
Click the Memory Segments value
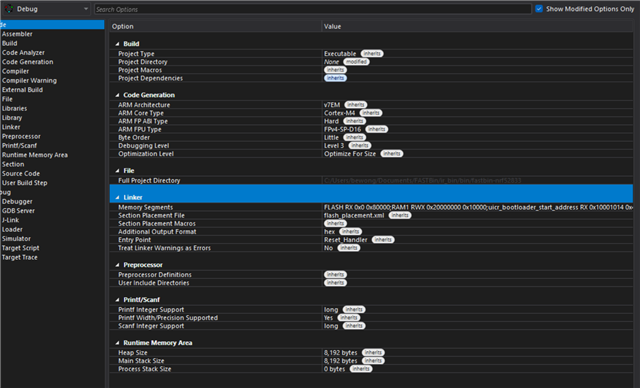[478, 207]
